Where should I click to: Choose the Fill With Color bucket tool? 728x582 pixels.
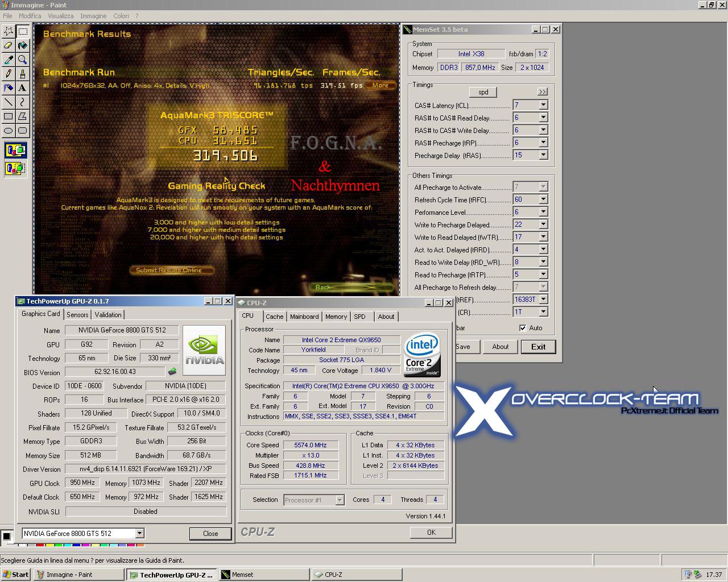[23, 45]
